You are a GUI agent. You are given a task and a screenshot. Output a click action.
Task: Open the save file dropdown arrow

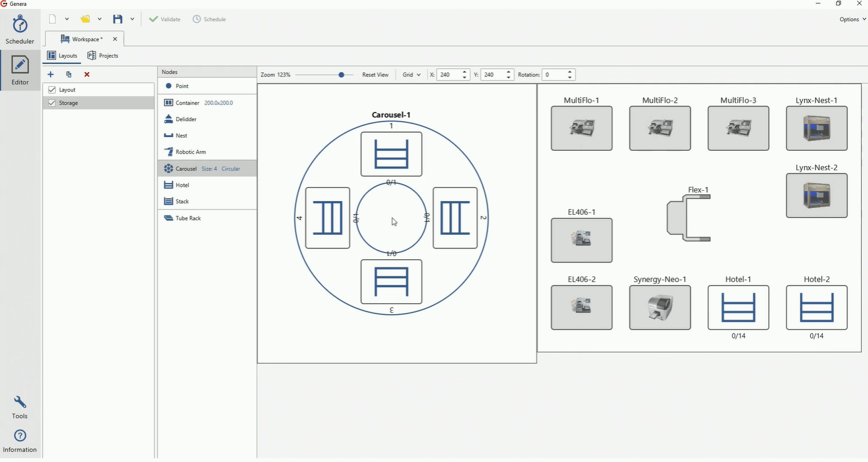pyautogui.click(x=132, y=19)
